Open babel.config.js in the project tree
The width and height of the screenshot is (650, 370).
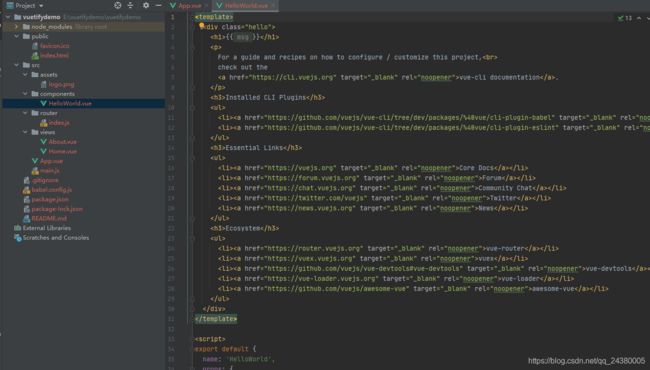tap(52, 190)
